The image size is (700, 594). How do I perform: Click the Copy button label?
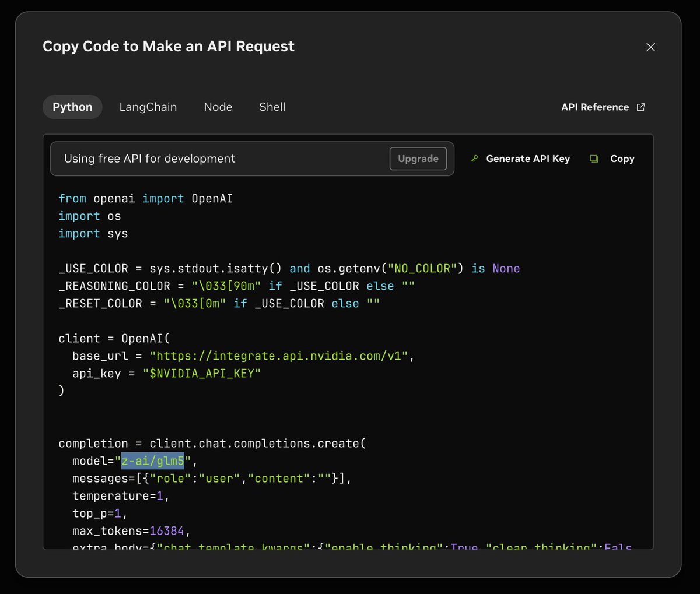coord(622,159)
